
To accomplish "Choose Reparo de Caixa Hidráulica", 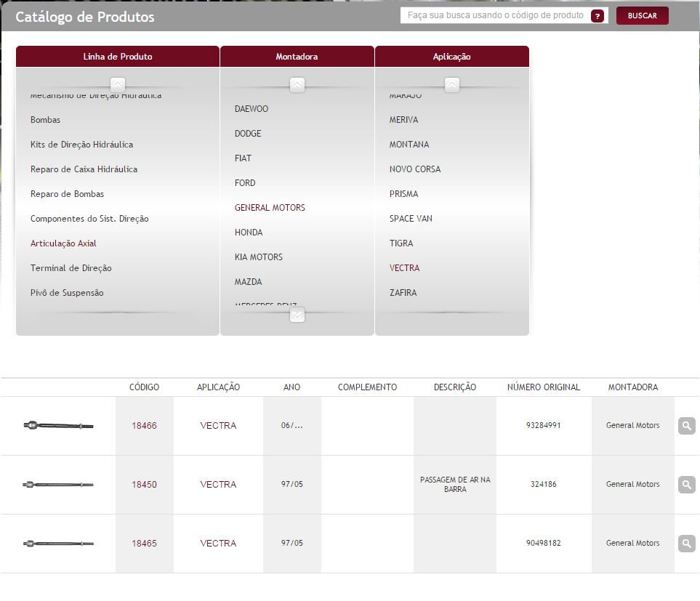I will [x=84, y=169].
